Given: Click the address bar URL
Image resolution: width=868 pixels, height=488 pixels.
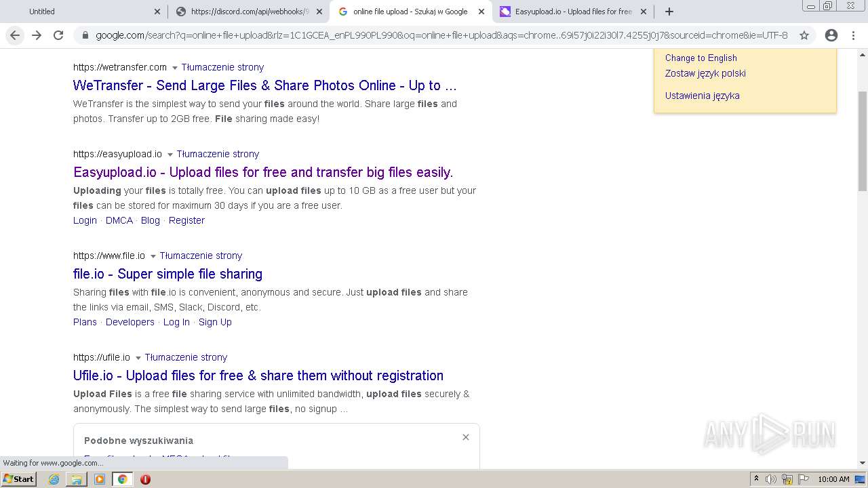Looking at the screenshot, I should tap(441, 35).
